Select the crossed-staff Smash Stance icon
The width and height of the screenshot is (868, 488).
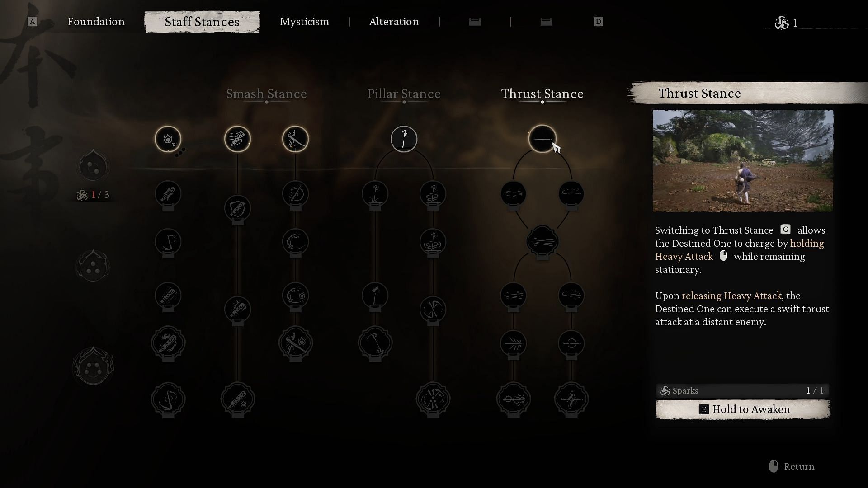coord(295,138)
